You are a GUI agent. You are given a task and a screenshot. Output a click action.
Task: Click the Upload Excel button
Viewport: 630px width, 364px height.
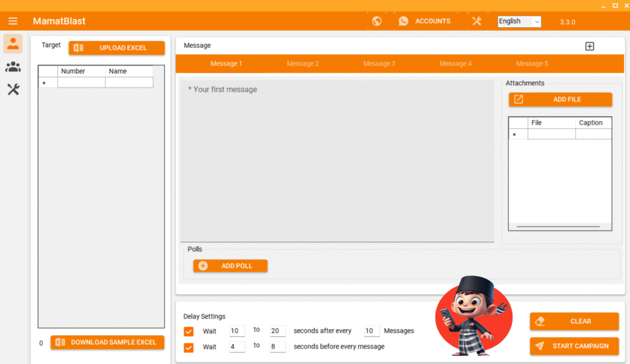117,48
